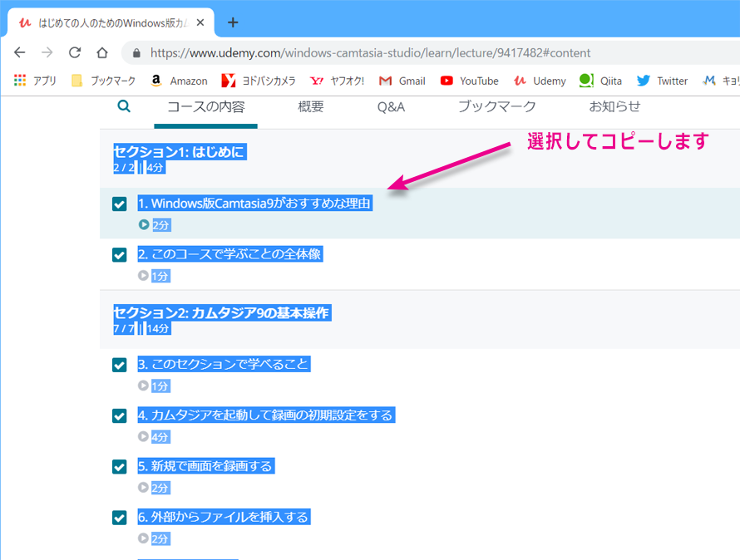Open the Udemy bookmark
The image size is (740, 560).
540,81
